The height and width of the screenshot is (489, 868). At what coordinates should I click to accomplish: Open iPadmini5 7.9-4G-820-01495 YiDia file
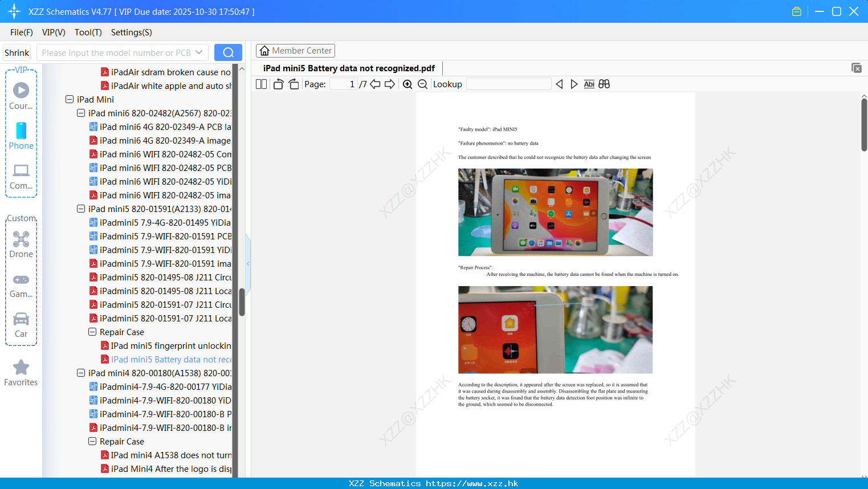click(x=160, y=222)
